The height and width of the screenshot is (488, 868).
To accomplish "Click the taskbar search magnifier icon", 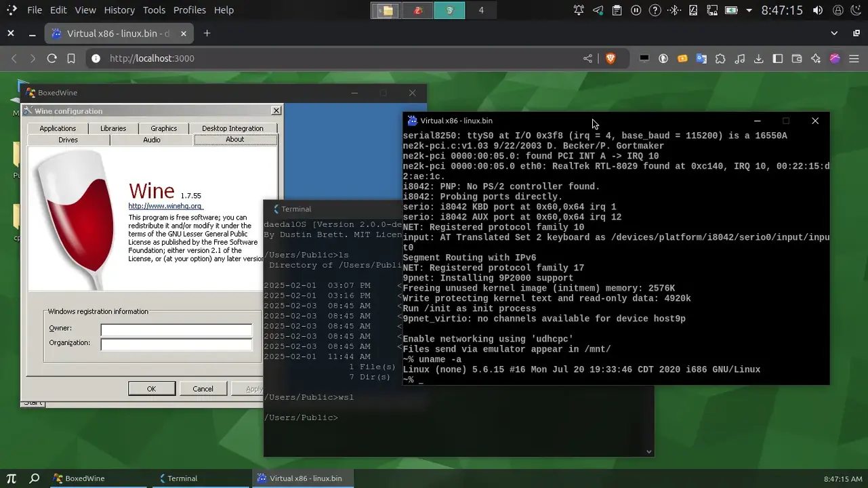I will point(35,479).
